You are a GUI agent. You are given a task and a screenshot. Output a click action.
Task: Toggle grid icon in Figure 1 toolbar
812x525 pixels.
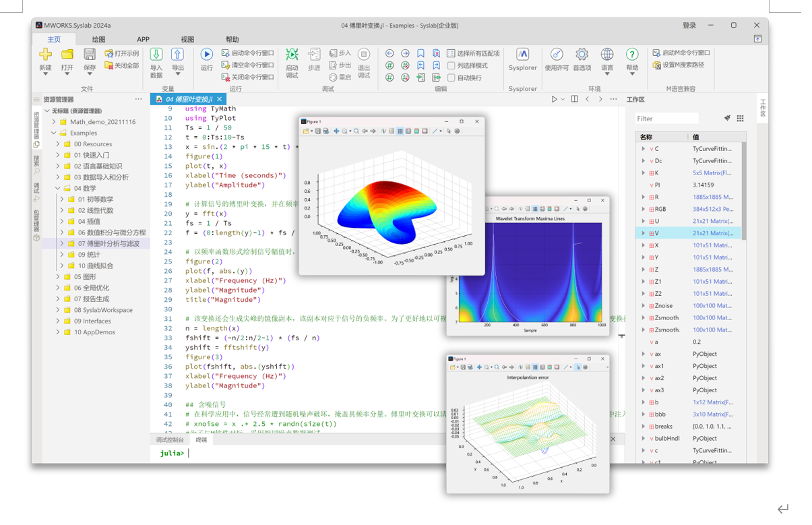(x=400, y=131)
